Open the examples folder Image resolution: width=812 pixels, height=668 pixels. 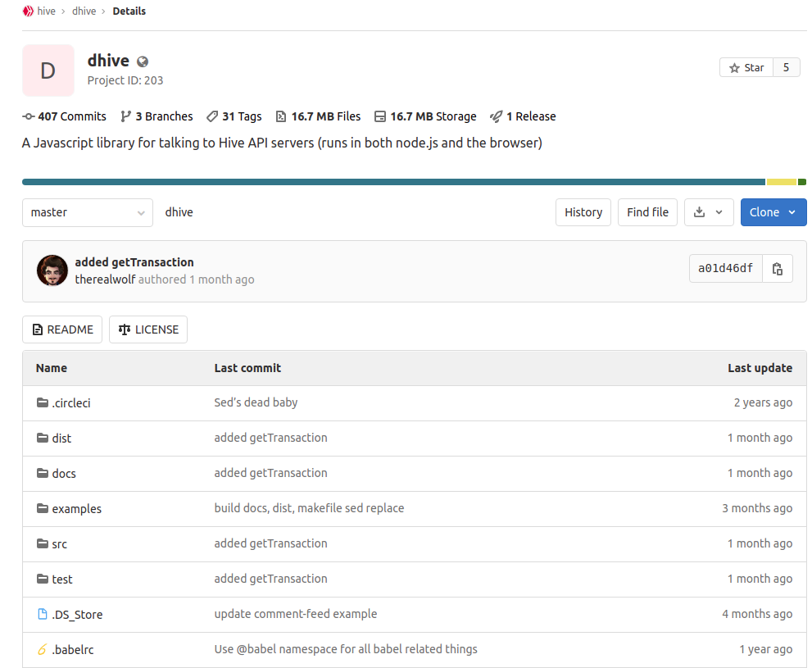[77, 508]
